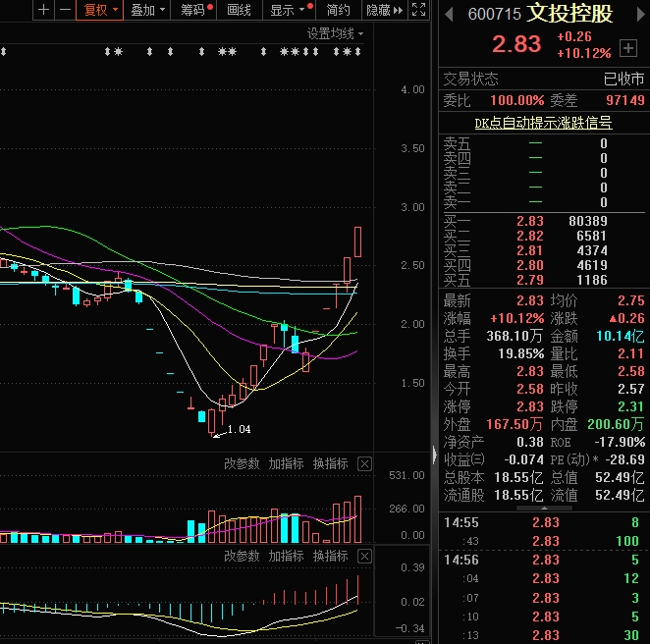Close the volume indicator panel
The width and height of the screenshot is (650, 644).
pyautogui.click(x=364, y=463)
